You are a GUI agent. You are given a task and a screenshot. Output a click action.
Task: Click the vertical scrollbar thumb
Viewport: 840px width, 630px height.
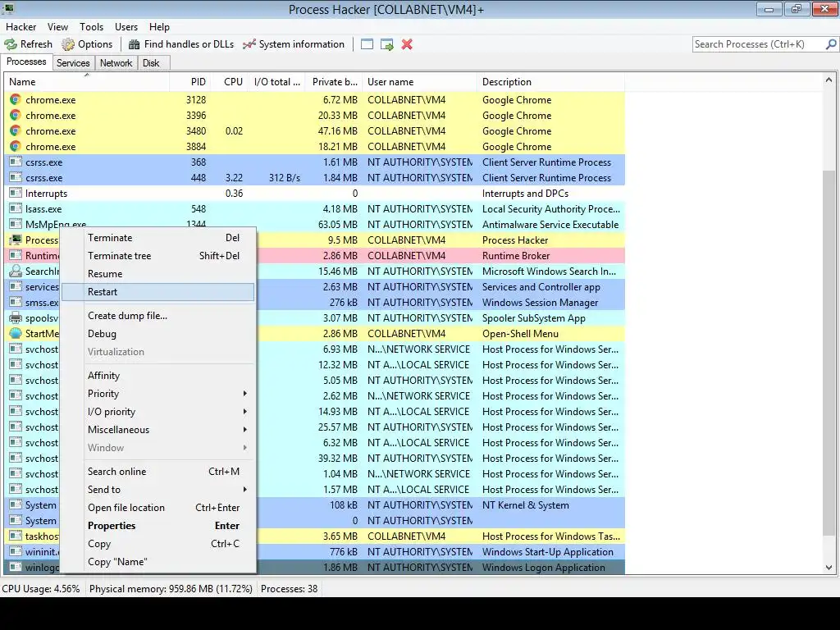[829, 354]
